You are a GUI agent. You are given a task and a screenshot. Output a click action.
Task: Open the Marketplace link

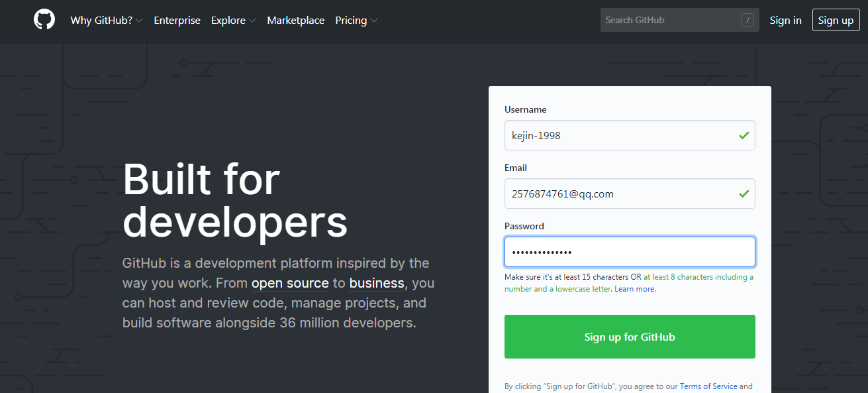click(x=295, y=21)
